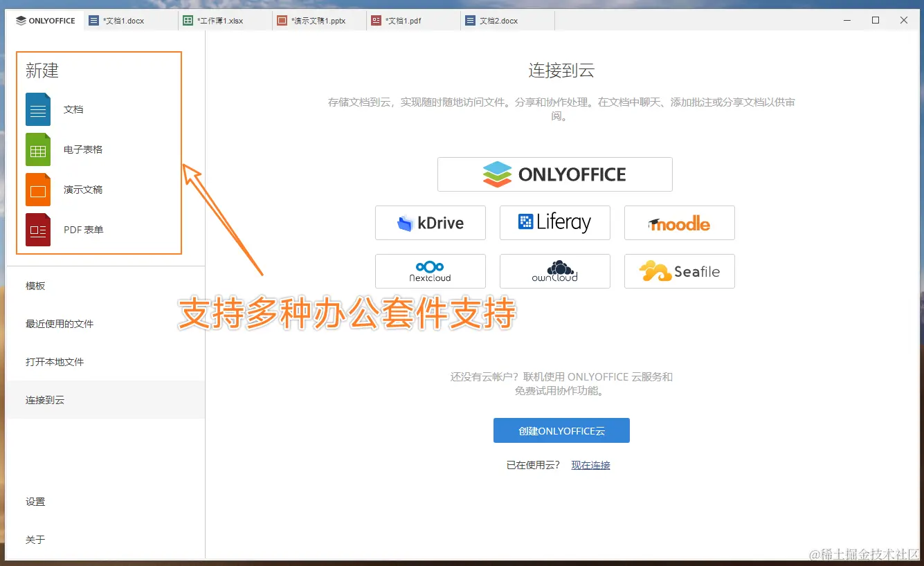Switch to the *演示文稿1.pptx tab
The width and height of the screenshot is (924, 566).
pyautogui.click(x=319, y=21)
